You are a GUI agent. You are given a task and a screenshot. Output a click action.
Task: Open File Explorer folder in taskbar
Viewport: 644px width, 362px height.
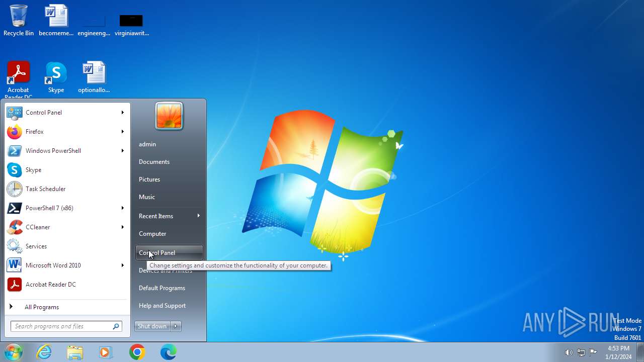[75, 352]
